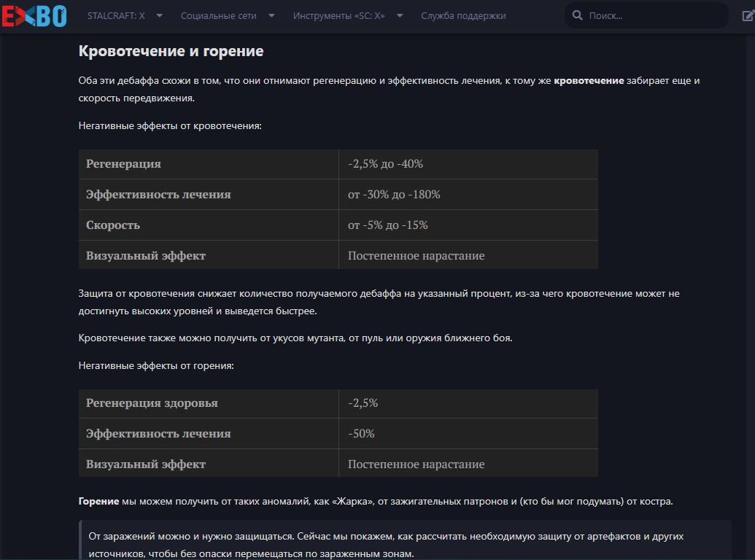Click the heading Кровотечение и горение
This screenshot has height=560, width=755.
click(171, 52)
